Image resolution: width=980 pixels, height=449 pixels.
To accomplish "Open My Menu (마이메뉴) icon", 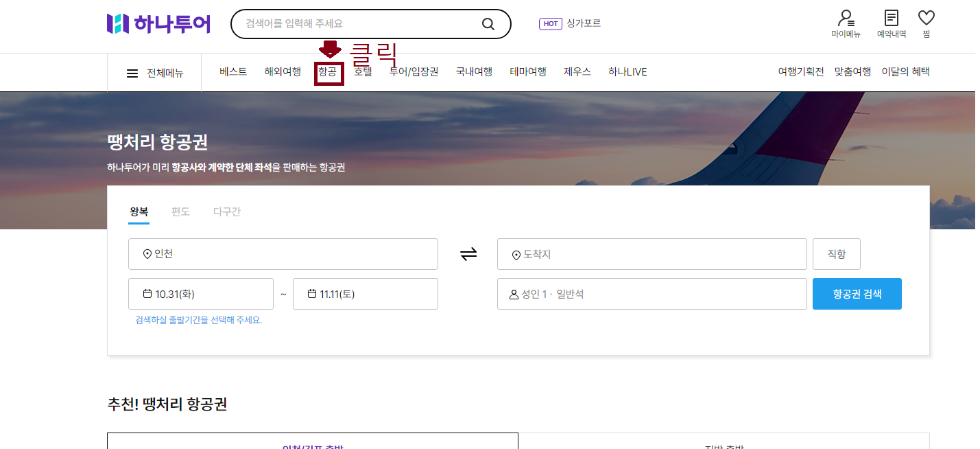I will point(845,21).
